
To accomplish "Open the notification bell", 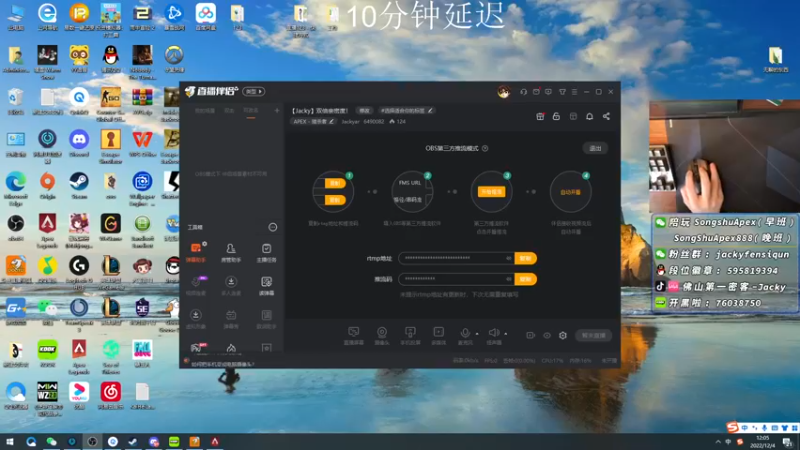I will [x=589, y=116].
